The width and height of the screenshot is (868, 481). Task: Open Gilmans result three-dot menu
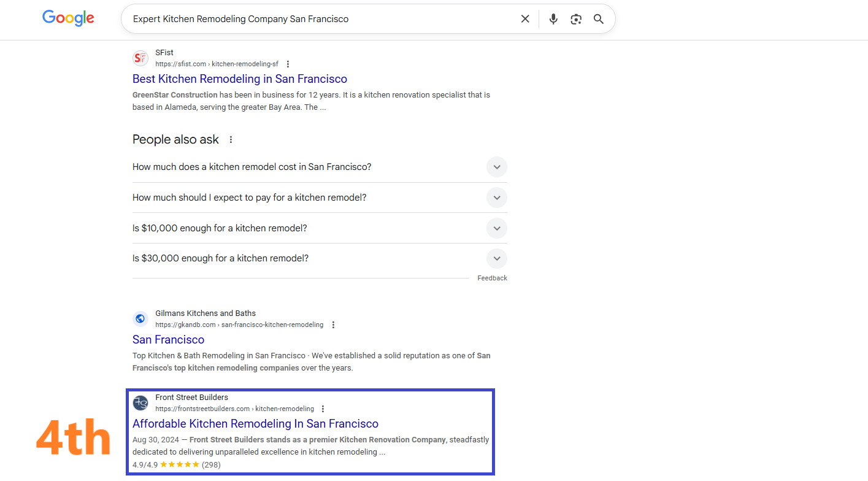(333, 325)
